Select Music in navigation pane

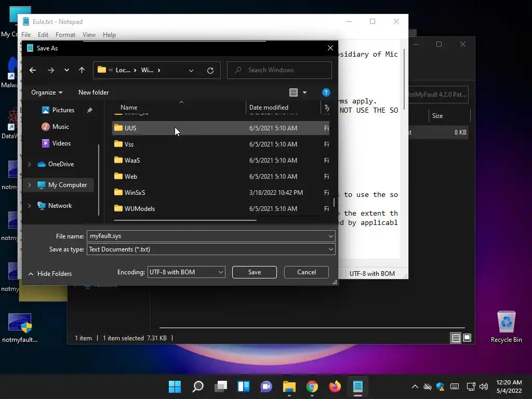click(60, 127)
